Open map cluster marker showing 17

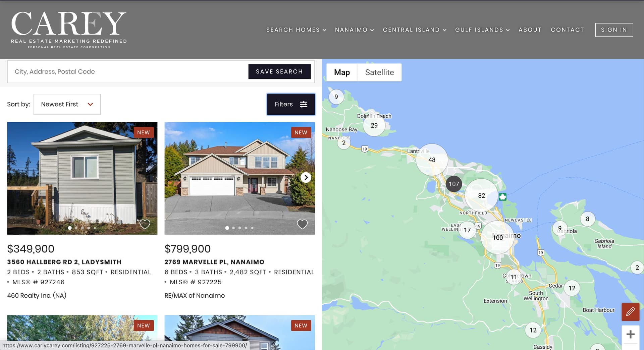tap(467, 230)
